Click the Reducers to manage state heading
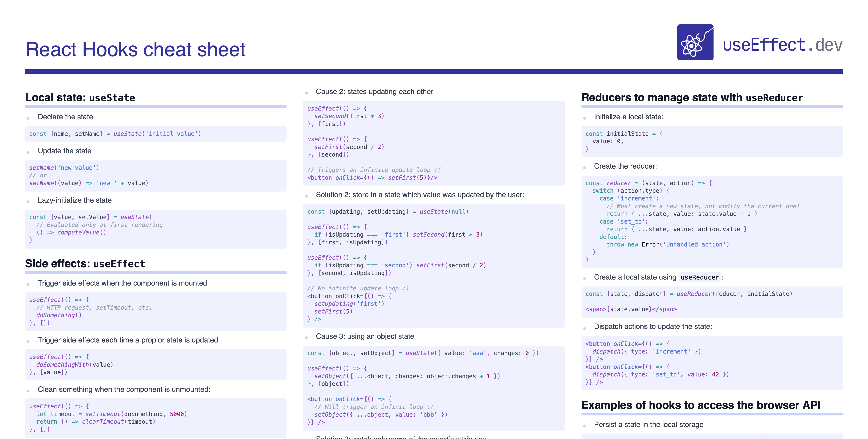Image resolution: width=868 pixels, height=439 pixels. click(x=692, y=98)
